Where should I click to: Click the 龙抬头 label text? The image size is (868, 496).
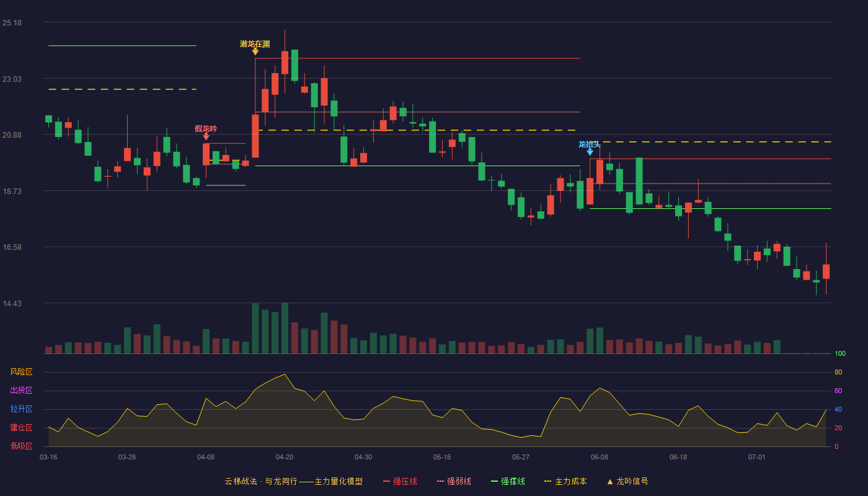(x=590, y=144)
